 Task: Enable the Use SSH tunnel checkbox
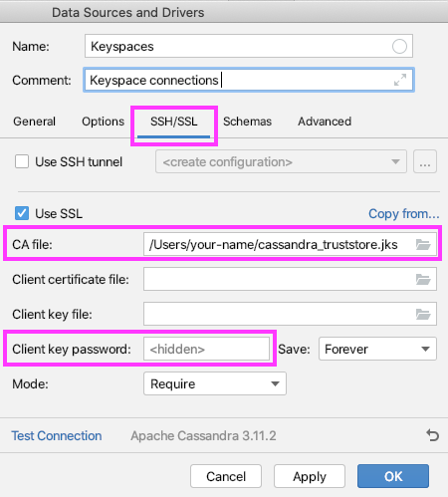point(22,161)
